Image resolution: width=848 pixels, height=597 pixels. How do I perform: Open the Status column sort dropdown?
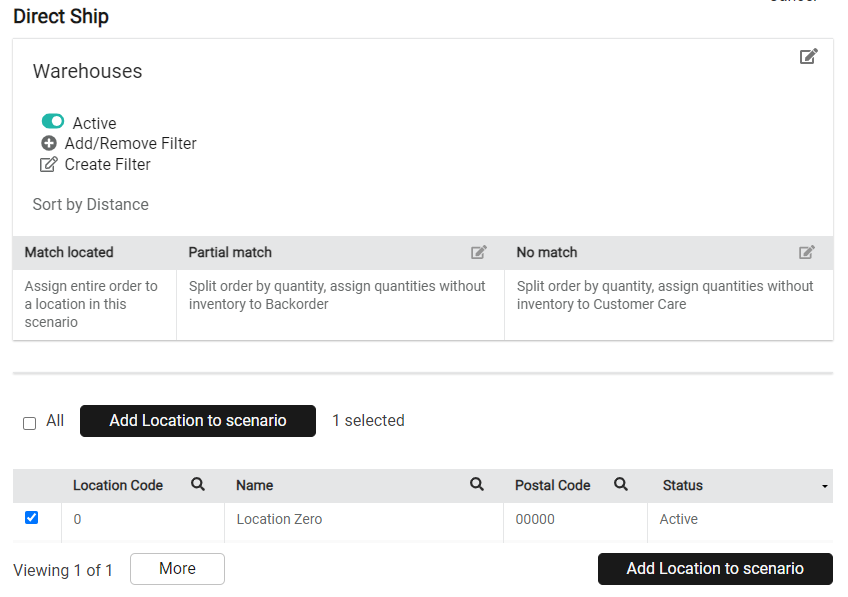tap(824, 486)
